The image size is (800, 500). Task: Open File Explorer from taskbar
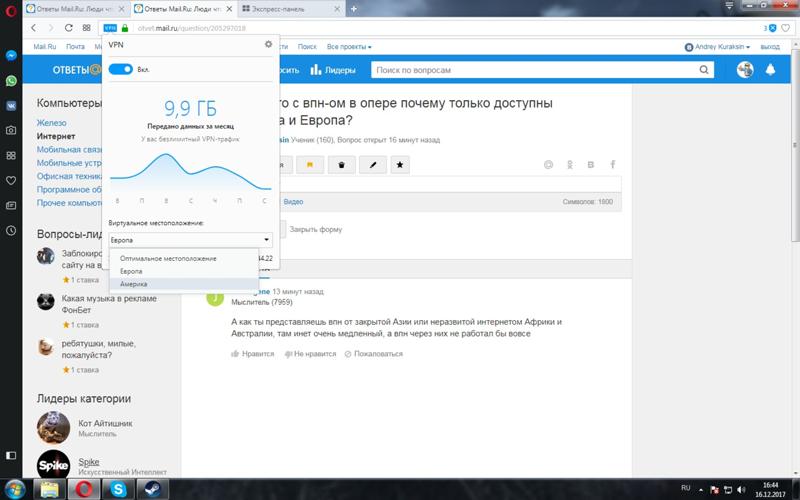[49, 489]
